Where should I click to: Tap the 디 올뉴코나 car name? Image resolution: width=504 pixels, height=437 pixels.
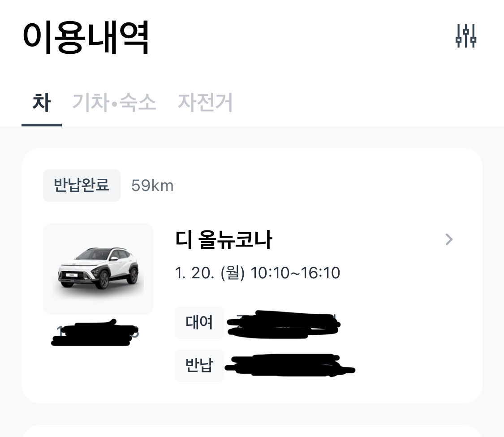(x=224, y=241)
